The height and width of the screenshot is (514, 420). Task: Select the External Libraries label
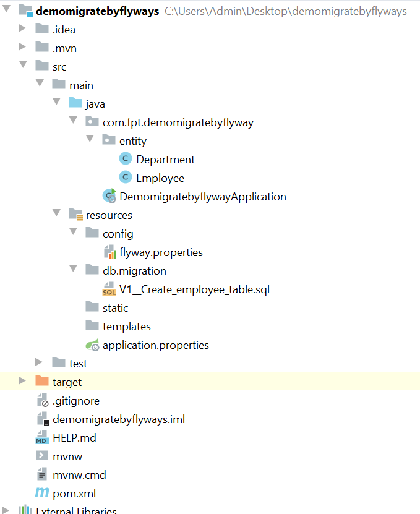[x=77, y=510]
